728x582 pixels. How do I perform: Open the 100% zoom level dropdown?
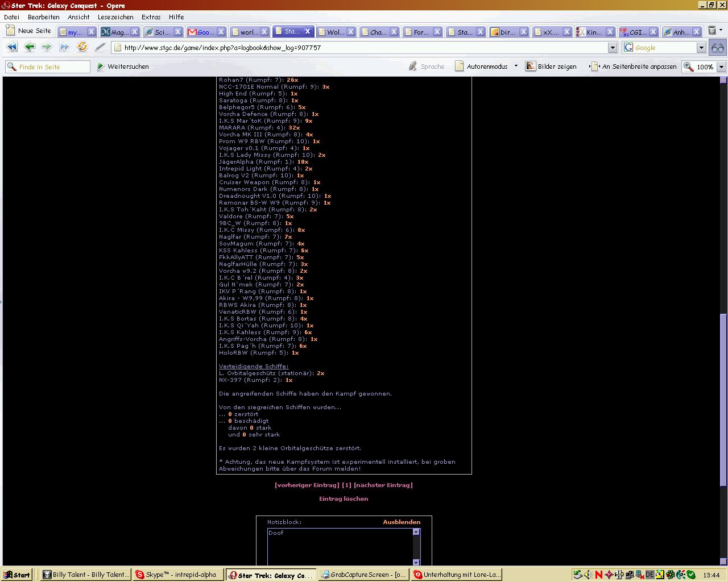(721, 67)
